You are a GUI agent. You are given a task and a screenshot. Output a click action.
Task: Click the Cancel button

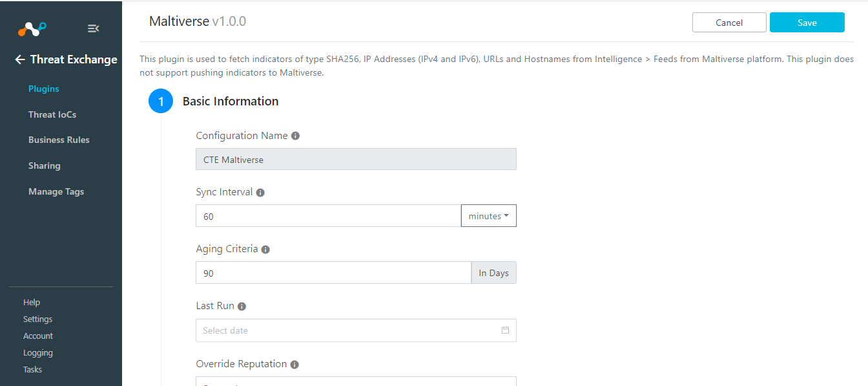click(729, 23)
